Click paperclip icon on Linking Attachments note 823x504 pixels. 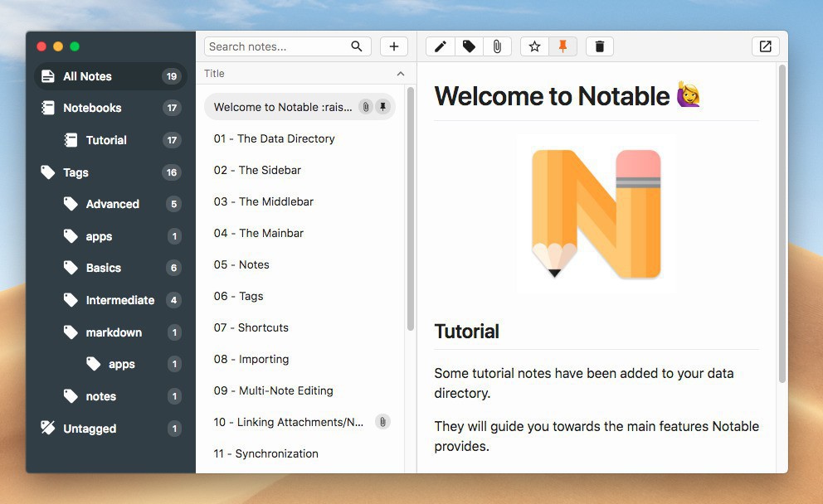click(382, 422)
